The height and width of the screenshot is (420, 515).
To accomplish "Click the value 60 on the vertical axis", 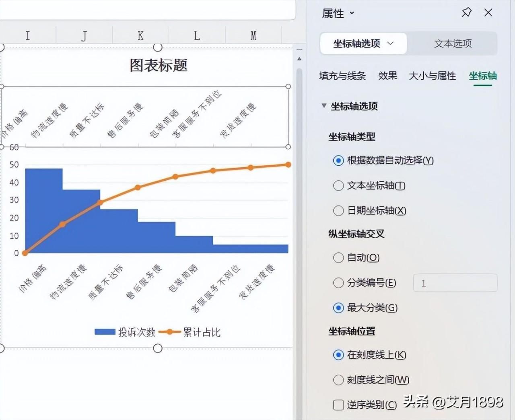I will [x=14, y=148].
